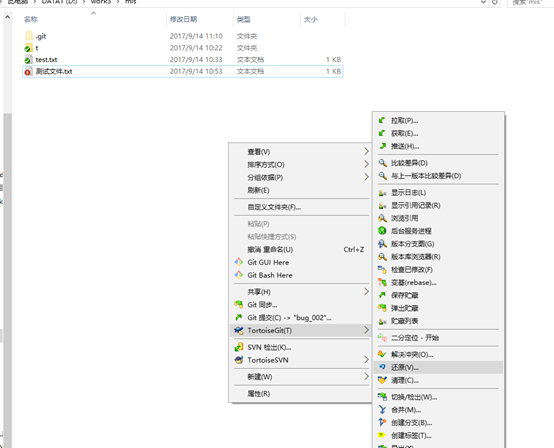Sort by the 类型 column header
Viewport: 554px width, 448px height.
267,19
